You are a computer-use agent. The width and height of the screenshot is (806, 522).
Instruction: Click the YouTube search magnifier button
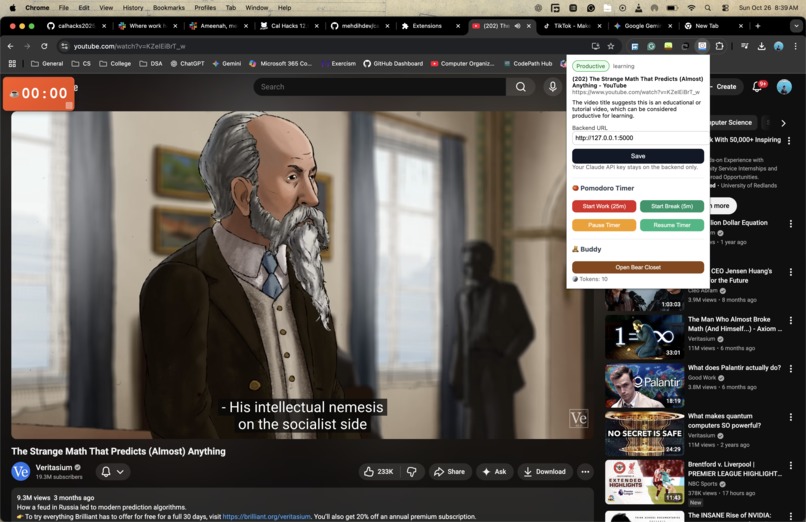click(x=521, y=87)
